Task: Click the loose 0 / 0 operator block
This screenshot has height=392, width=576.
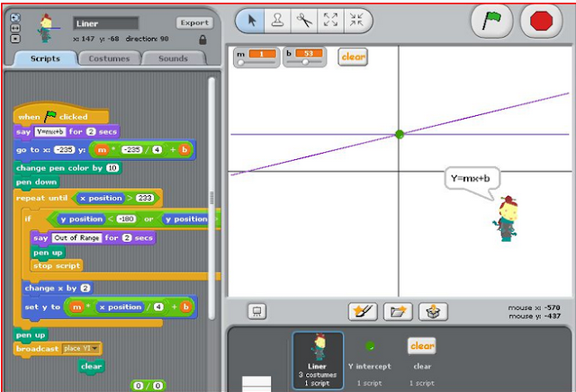Action: (x=148, y=386)
